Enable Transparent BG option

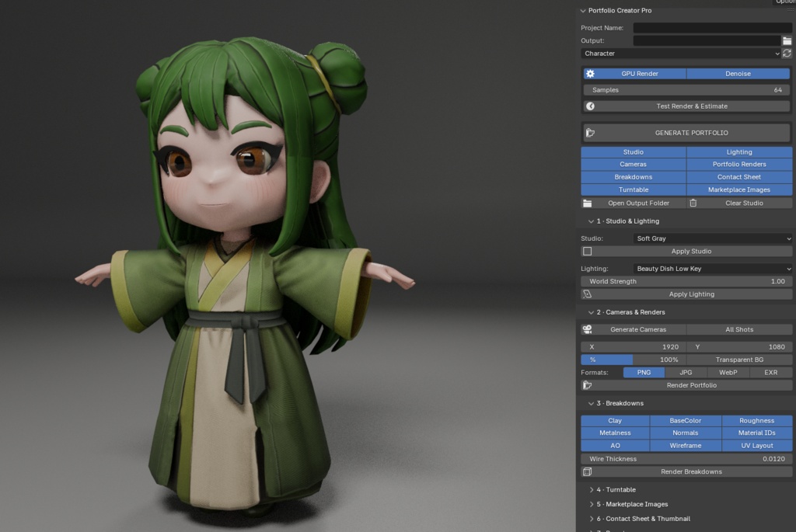point(739,360)
